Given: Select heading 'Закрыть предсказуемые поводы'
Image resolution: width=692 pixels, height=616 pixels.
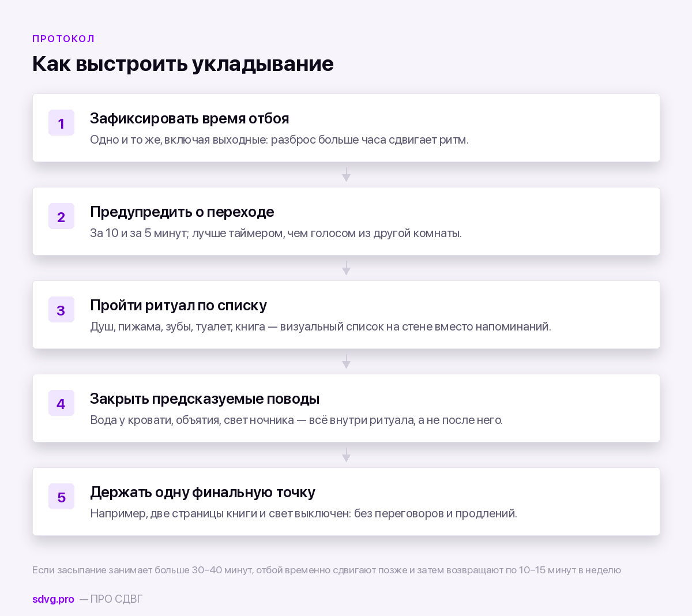Looking at the screenshot, I should pyautogui.click(x=205, y=399).
